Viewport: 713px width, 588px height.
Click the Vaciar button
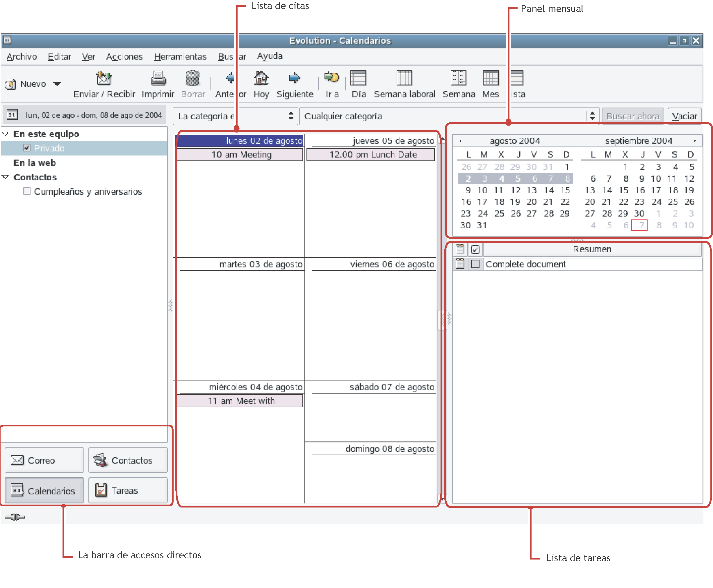tap(684, 116)
